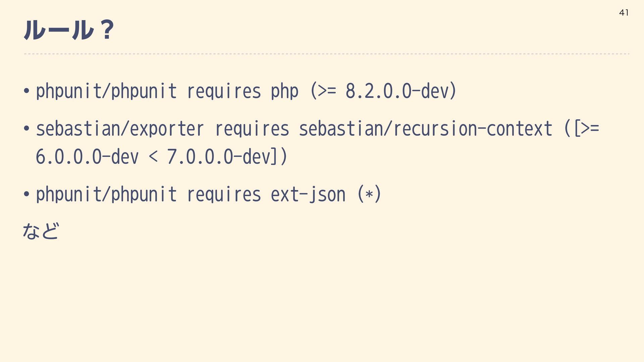The height and width of the screenshot is (362, 644).
Task: Click the first bullet dot
Action: click(x=26, y=91)
